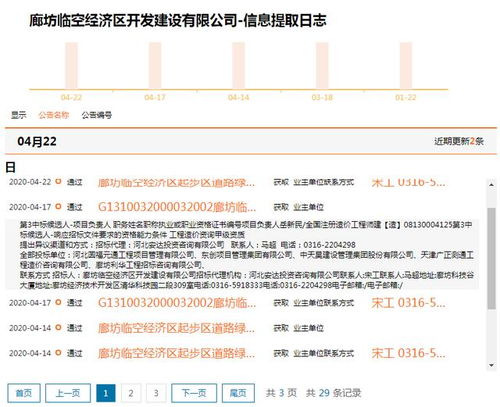Go to 下一页 next page
The height and width of the screenshot is (407, 500).
point(194,393)
